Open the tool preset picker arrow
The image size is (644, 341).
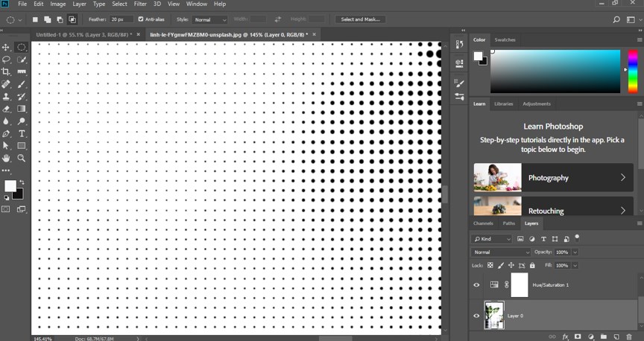point(20,19)
